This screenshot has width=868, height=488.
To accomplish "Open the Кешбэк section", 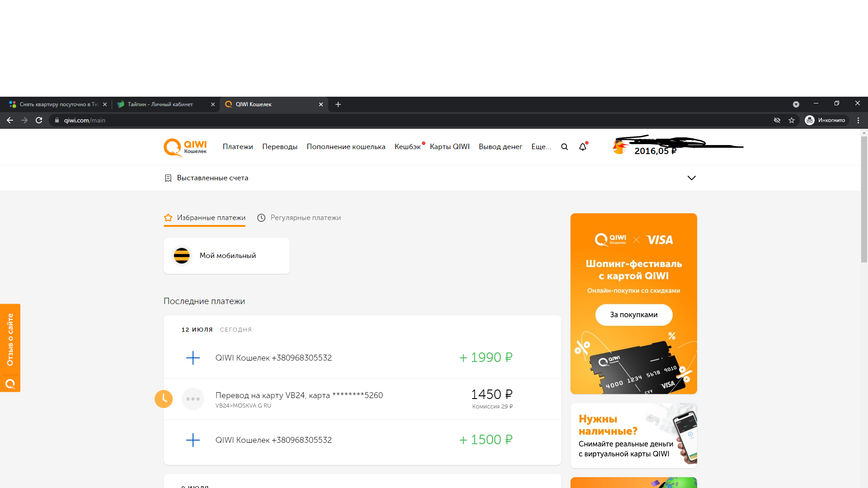I will tap(408, 147).
